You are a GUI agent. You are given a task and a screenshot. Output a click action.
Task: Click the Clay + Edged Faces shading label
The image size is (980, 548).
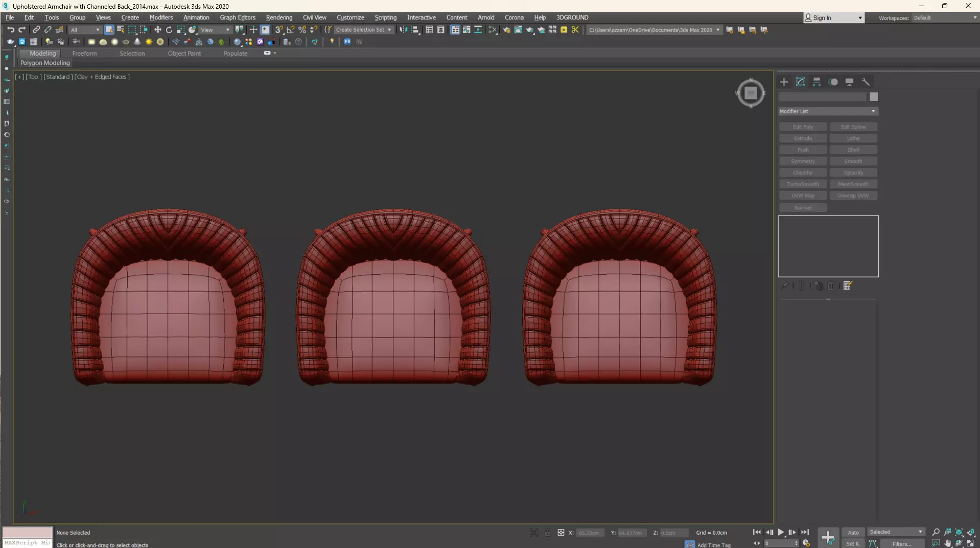[102, 77]
